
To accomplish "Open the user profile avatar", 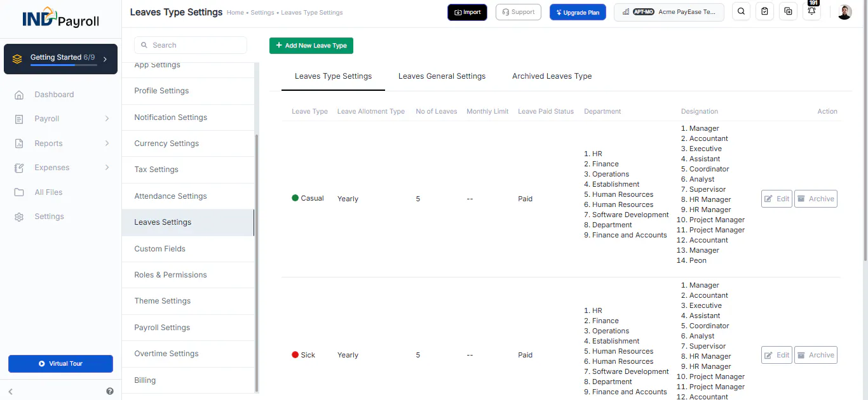I will (844, 12).
